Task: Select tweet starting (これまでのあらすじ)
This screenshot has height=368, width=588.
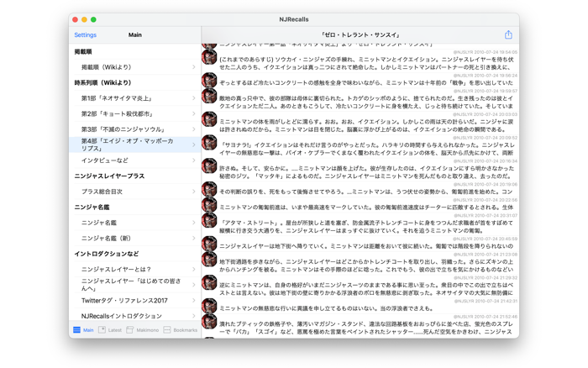Action: 360,60
